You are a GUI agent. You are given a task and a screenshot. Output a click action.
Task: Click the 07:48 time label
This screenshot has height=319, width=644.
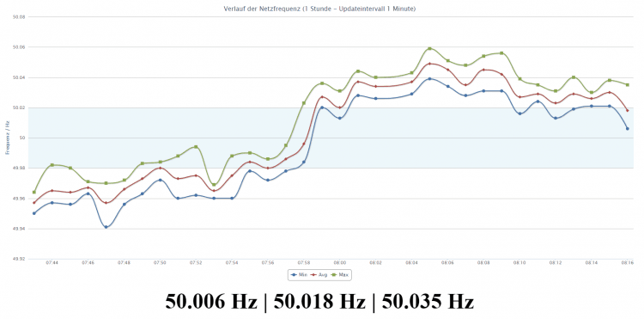click(x=124, y=262)
